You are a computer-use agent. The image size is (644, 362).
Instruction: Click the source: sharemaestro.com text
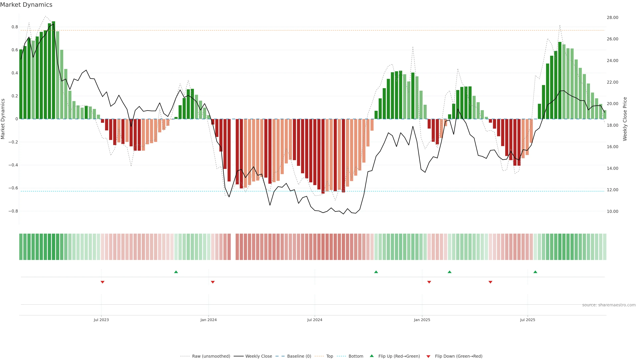pos(609,305)
